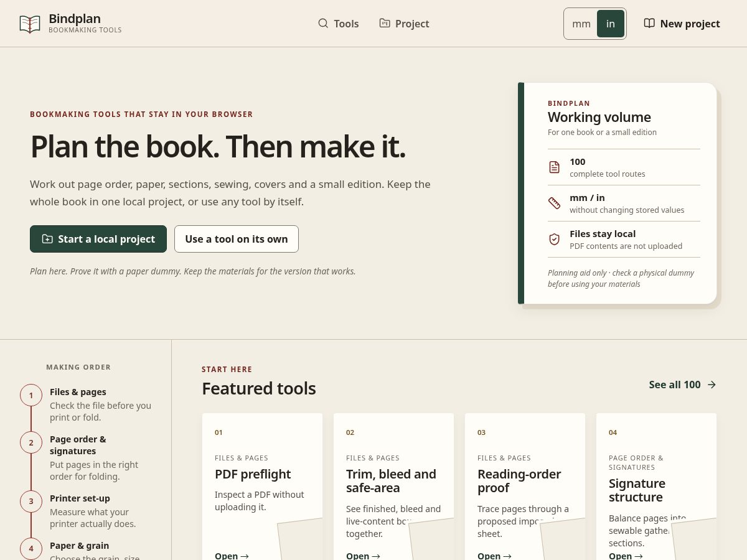Click the Working volume heading
This screenshot has width=747, height=560.
pos(599,117)
